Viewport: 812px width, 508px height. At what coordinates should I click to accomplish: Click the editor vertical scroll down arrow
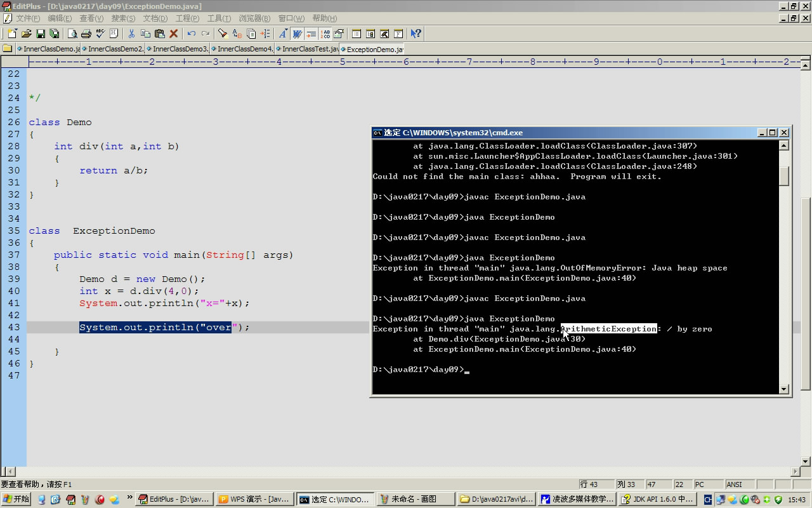click(x=806, y=462)
